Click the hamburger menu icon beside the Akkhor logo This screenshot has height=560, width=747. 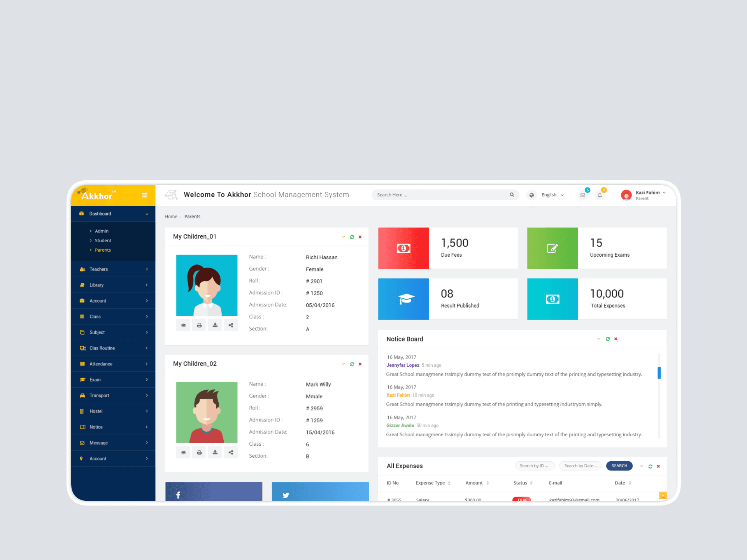click(144, 195)
